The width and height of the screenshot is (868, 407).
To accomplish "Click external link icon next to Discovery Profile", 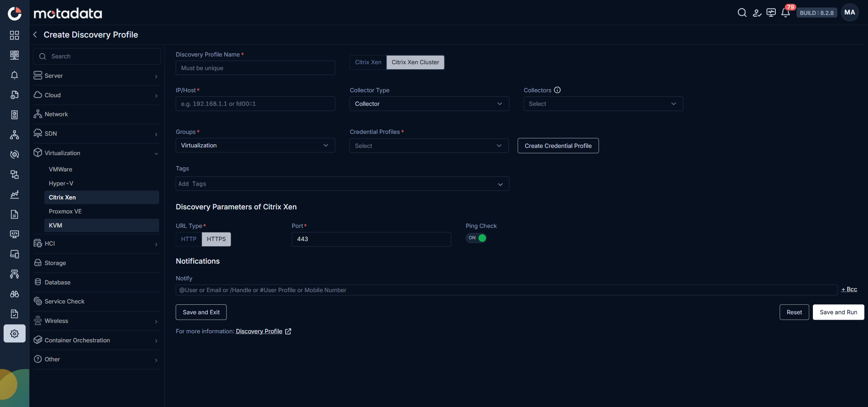I will tap(288, 331).
